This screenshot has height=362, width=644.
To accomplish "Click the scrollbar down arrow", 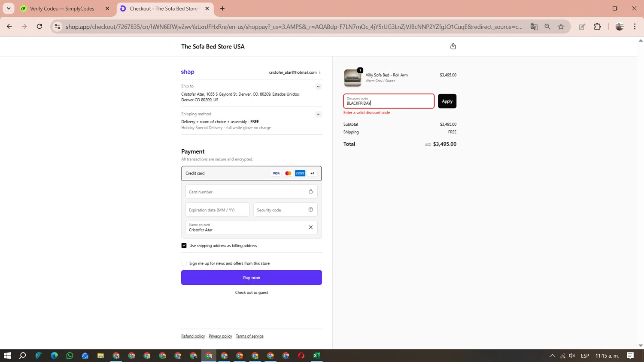I will tap(641, 346).
